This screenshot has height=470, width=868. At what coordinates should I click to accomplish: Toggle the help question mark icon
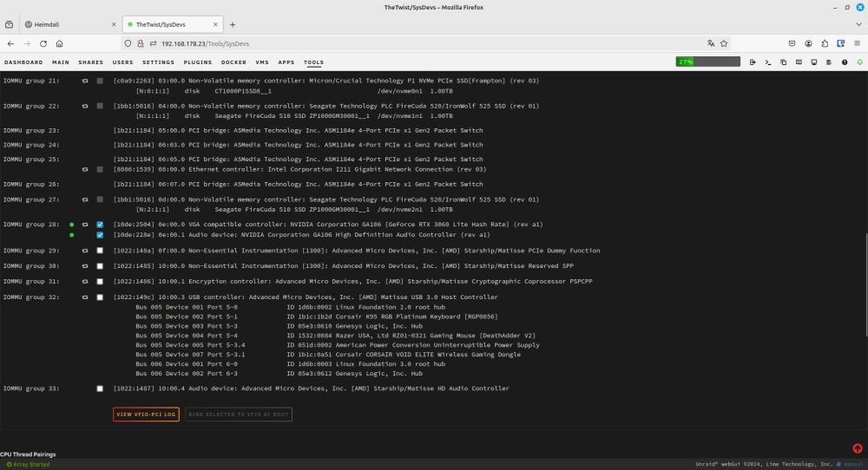point(845,62)
